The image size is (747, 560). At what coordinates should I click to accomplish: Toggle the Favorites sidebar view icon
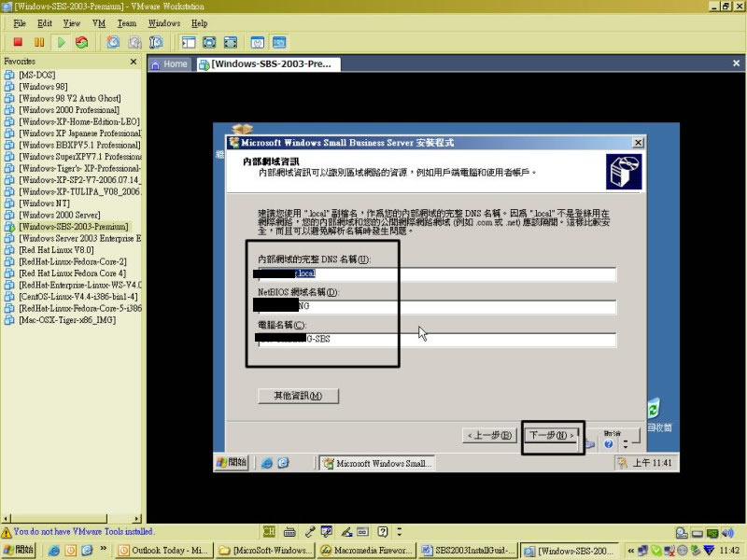click(x=188, y=42)
